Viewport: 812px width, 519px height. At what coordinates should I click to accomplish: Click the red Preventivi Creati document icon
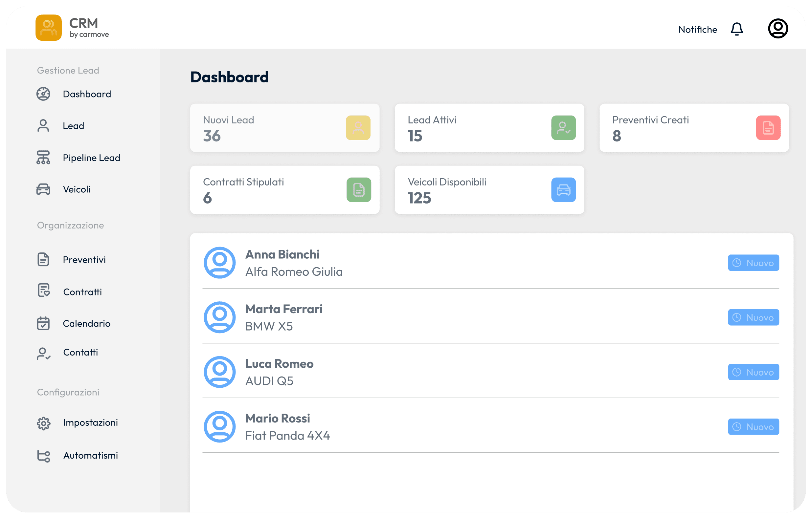pyautogui.click(x=768, y=128)
